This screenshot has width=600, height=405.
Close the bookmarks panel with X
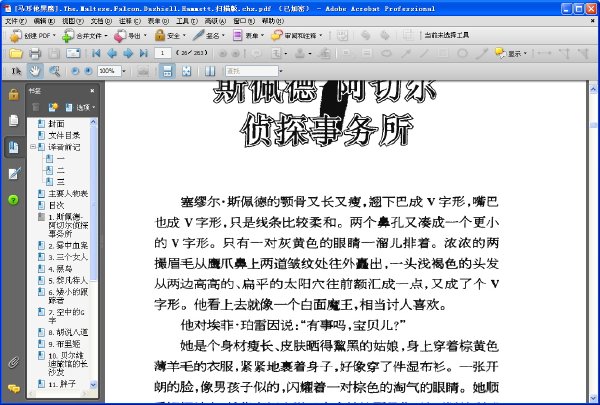point(92,91)
